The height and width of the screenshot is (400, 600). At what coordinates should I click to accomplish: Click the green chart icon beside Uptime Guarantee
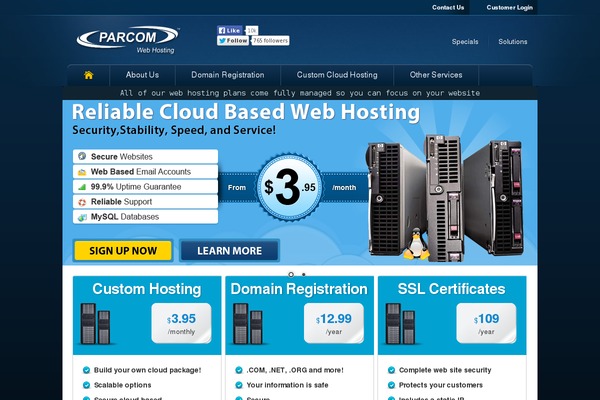(82, 187)
